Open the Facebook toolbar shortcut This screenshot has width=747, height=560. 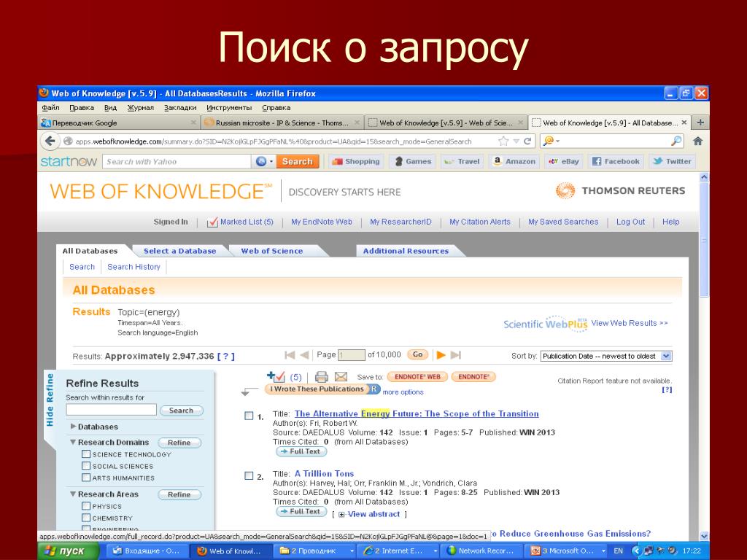pos(616,161)
